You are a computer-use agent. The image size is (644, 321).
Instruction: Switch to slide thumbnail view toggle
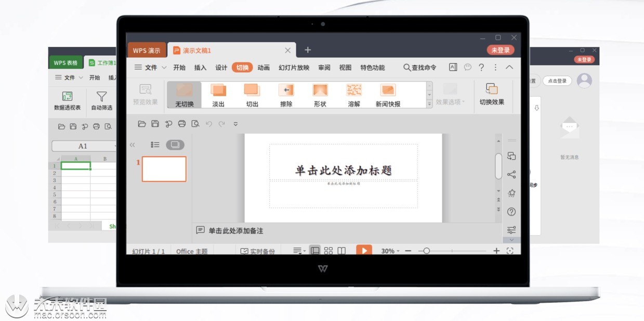point(175,145)
